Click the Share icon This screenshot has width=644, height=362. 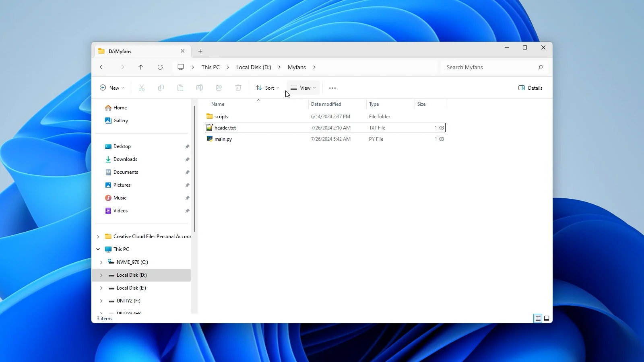tap(219, 88)
